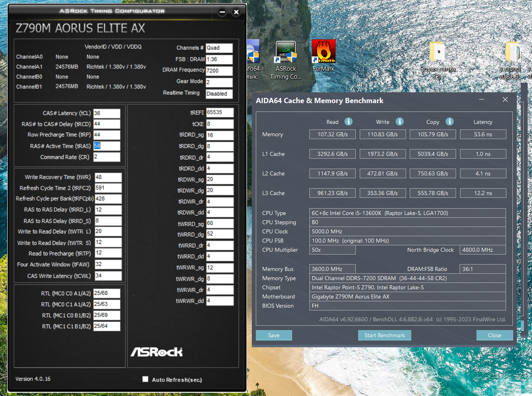Click the Start Benchmark button
The image size is (532, 396).
click(385, 335)
